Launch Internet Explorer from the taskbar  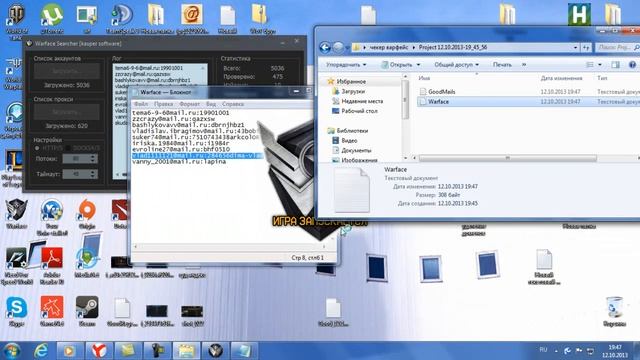pyautogui.click(x=41, y=351)
